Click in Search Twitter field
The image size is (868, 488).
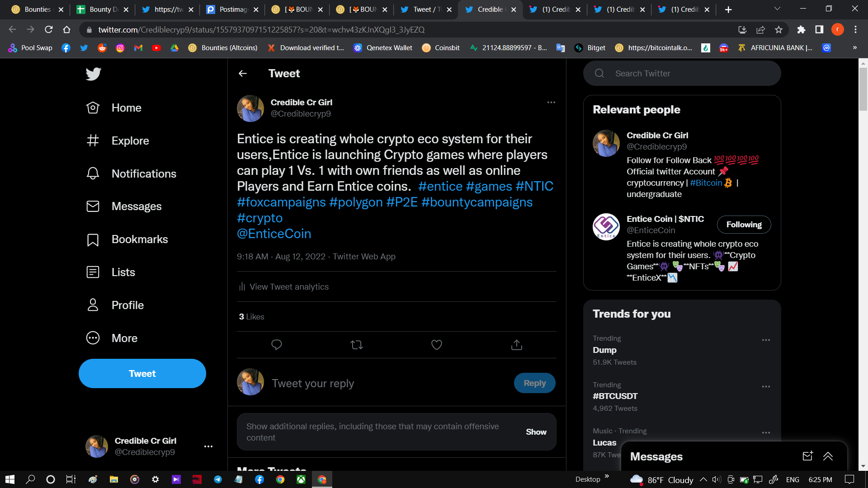point(682,73)
